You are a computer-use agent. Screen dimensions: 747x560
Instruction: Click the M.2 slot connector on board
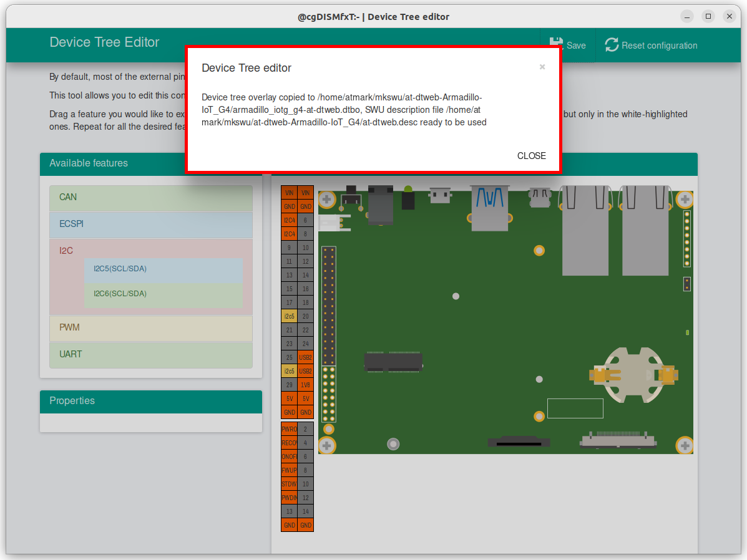[393, 362]
